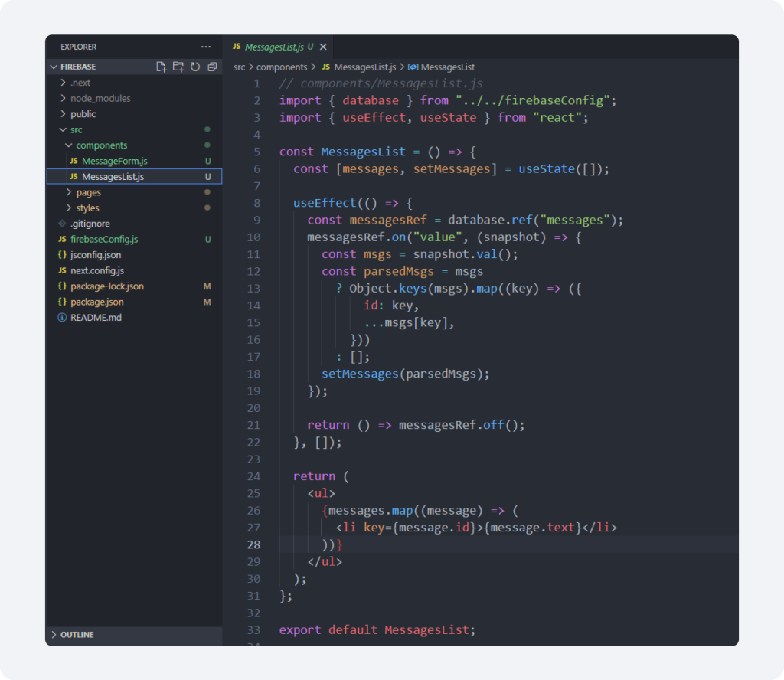Click the modified dot next to components folder

point(207,145)
